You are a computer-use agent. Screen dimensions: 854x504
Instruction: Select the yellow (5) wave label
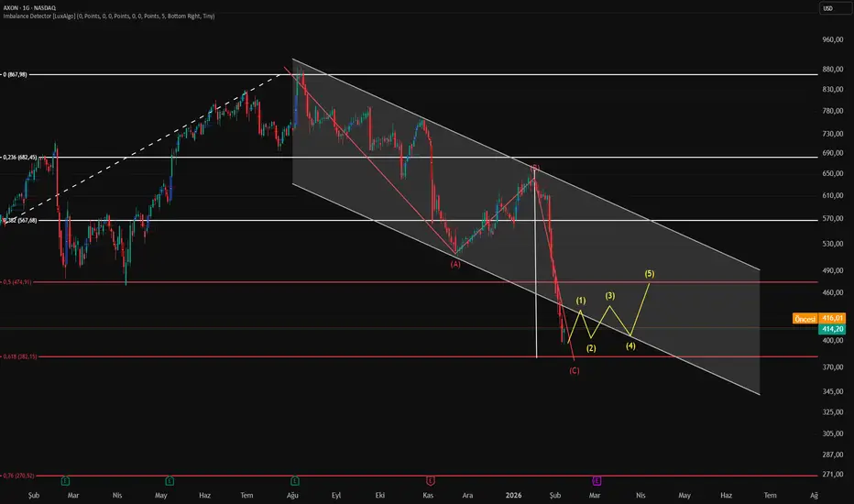[x=650, y=273]
